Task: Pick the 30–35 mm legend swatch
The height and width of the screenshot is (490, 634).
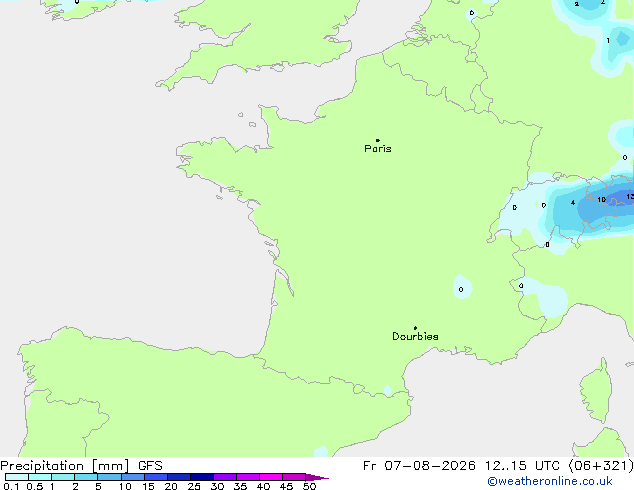Action: [224, 477]
